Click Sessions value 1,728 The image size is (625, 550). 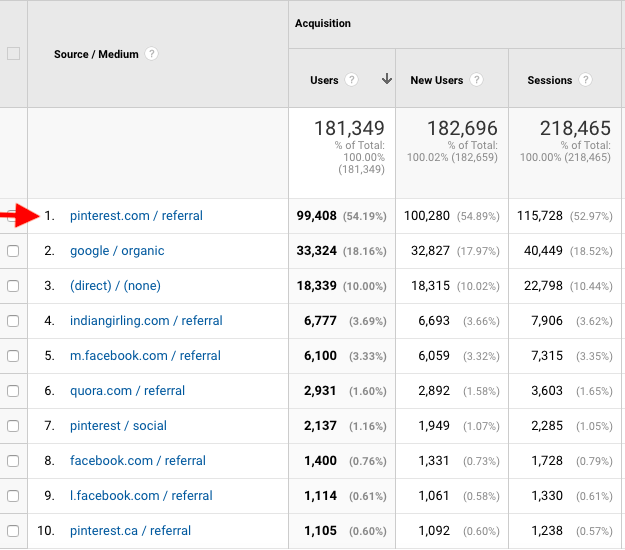(547, 461)
